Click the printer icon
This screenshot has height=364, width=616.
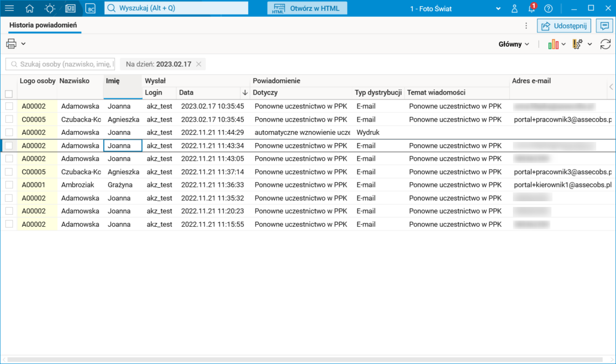[x=11, y=44]
